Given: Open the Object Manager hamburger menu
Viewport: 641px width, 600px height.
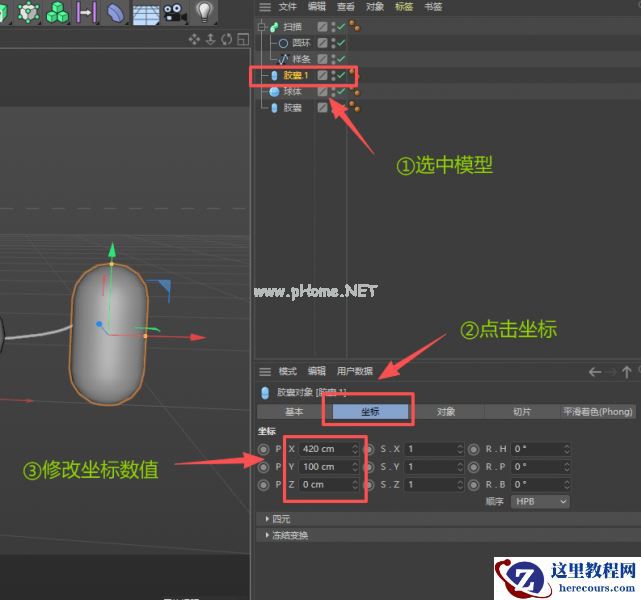Looking at the screenshot, I should [265, 7].
